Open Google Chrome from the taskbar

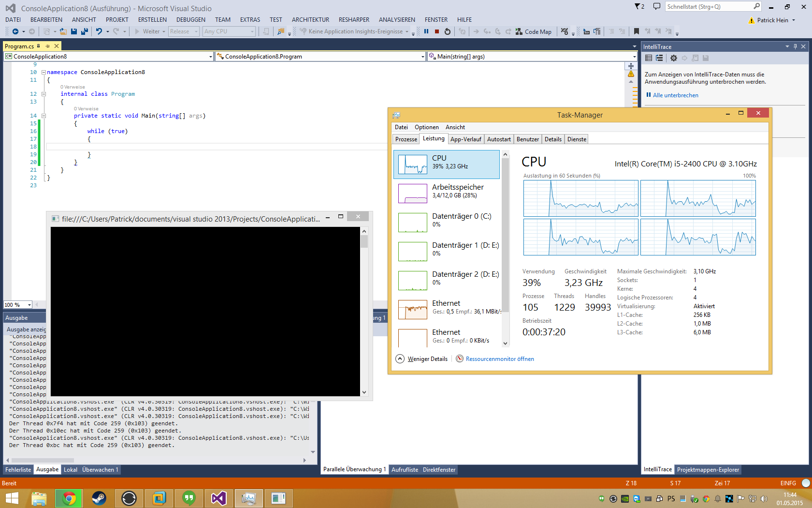[x=69, y=498]
